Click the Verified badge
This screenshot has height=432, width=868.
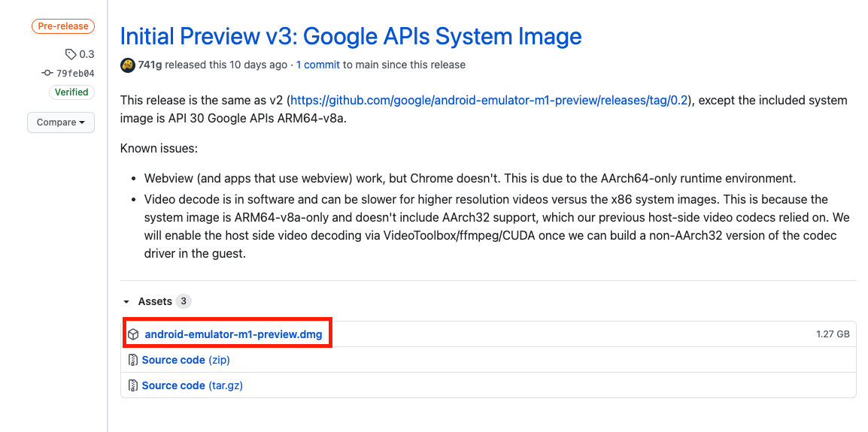72,92
